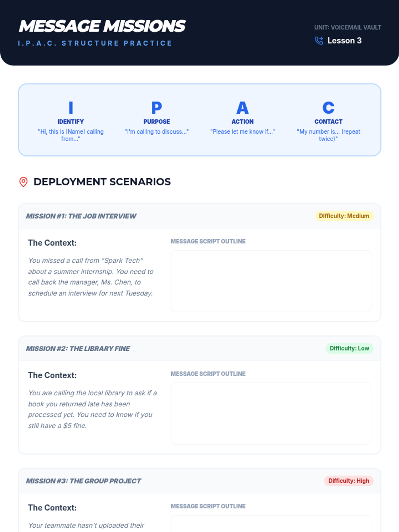
Task: Select the Mission #3: The Group Project header
Action: click(x=83, y=481)
